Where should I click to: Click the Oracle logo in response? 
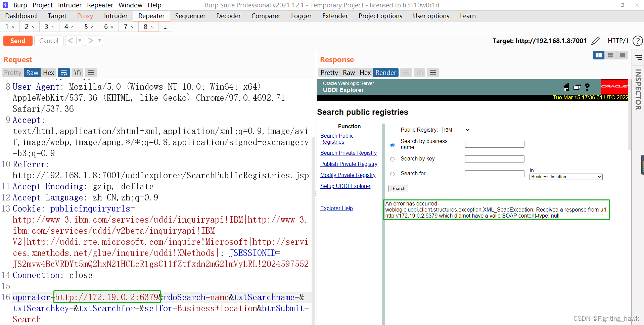[x=614, y=87]
